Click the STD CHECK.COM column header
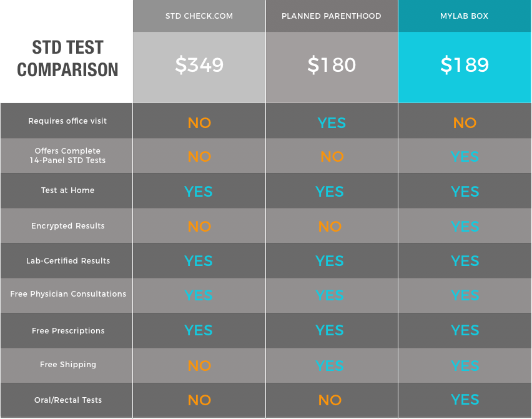 [x=199, y=16]
